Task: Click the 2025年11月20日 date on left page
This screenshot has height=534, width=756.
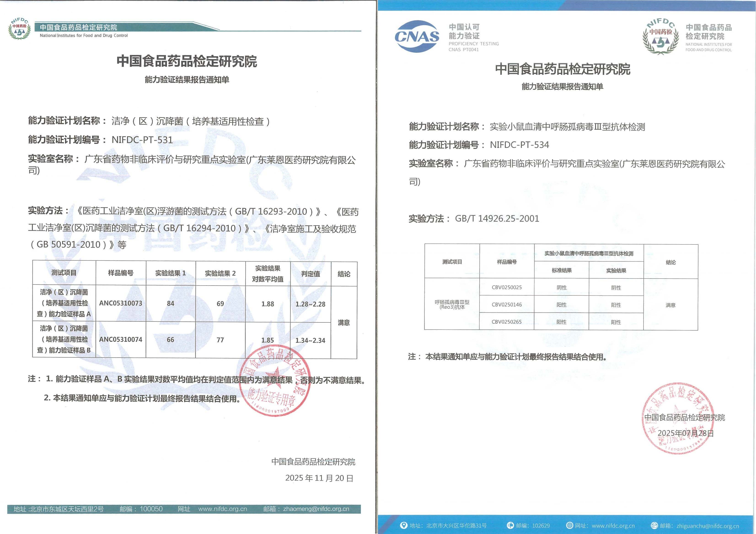Action: 319,478
